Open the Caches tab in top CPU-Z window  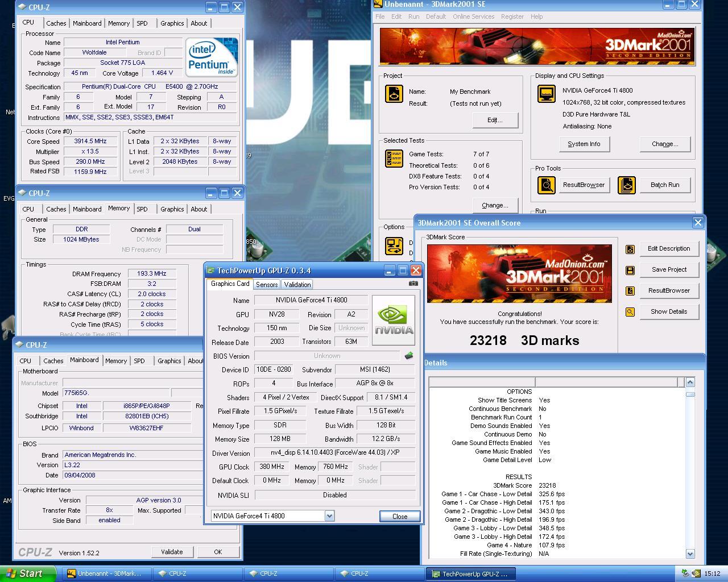point(56,23)
